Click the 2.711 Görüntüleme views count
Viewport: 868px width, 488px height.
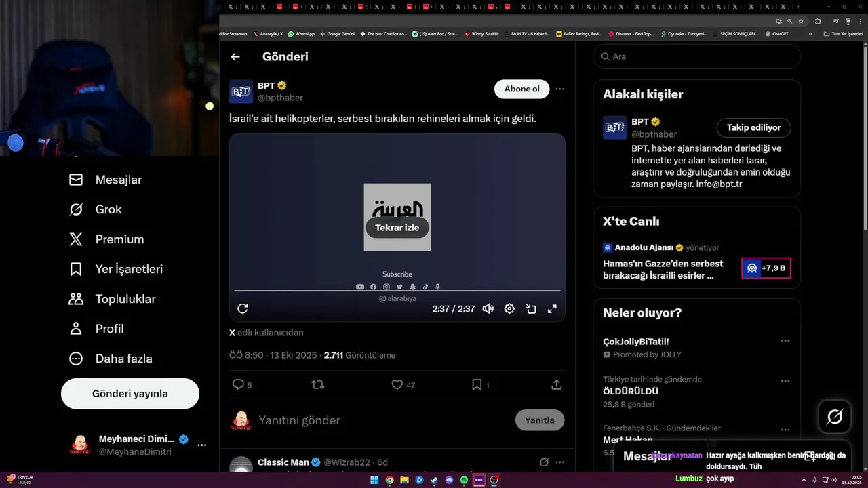click(x=359, y=355)
